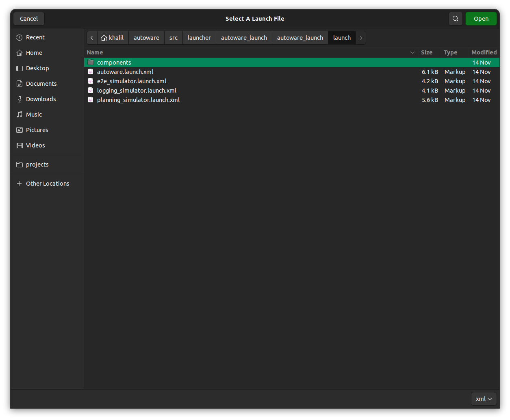Open the Videos location
This screenshot has width=510, height=420.
(x=35, y=145)
